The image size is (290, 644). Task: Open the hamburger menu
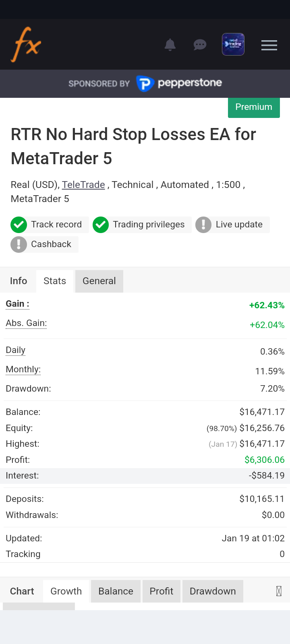269,45
